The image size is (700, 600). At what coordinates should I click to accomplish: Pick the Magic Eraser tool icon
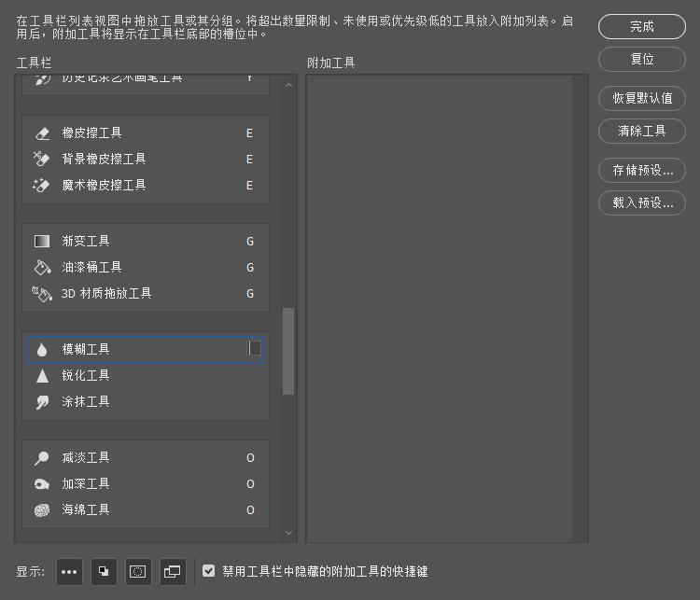41,186
